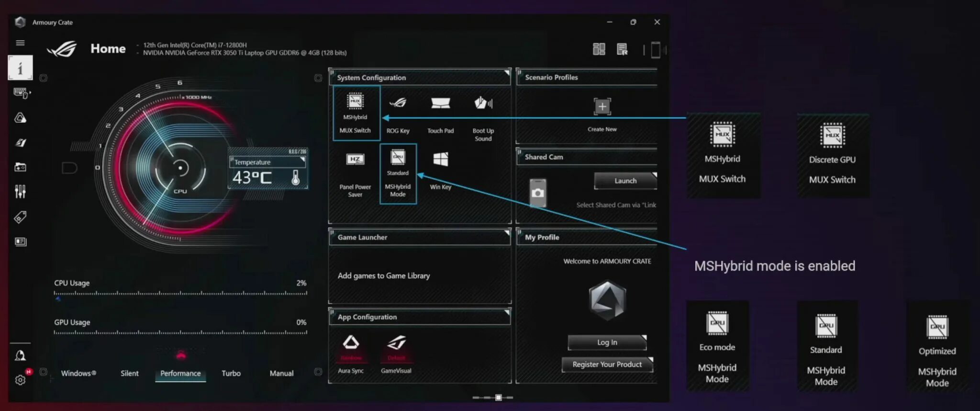Open the News sidebar icon
The width and height of the screenshot is (980, 411).
click(20, 241)
